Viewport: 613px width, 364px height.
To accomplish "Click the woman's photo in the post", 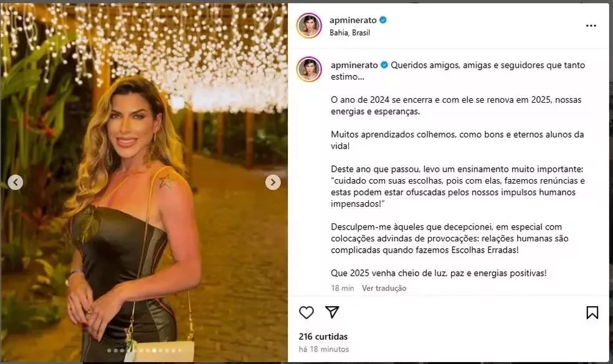I will (144, 182).
